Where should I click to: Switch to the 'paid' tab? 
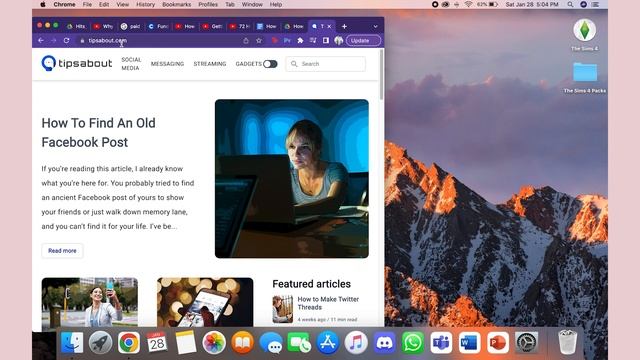[x=131, y=26]
